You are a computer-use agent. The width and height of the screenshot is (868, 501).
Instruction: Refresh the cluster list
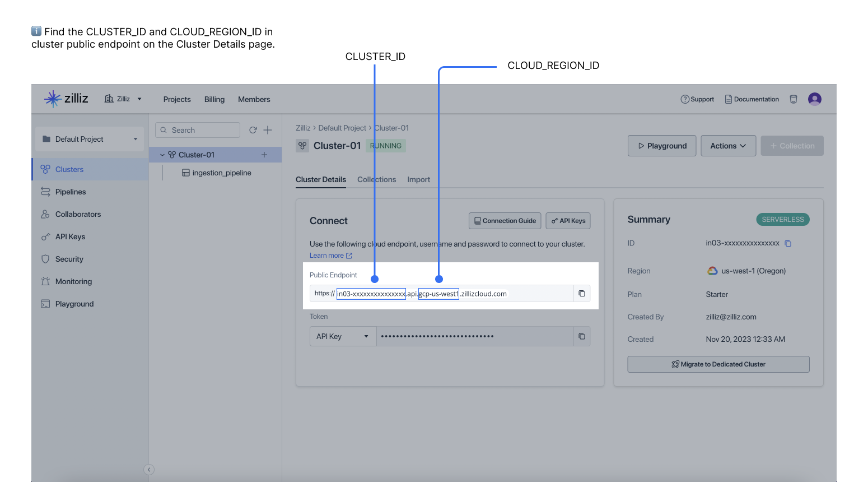pyautogui.click(x=253, y=129)
